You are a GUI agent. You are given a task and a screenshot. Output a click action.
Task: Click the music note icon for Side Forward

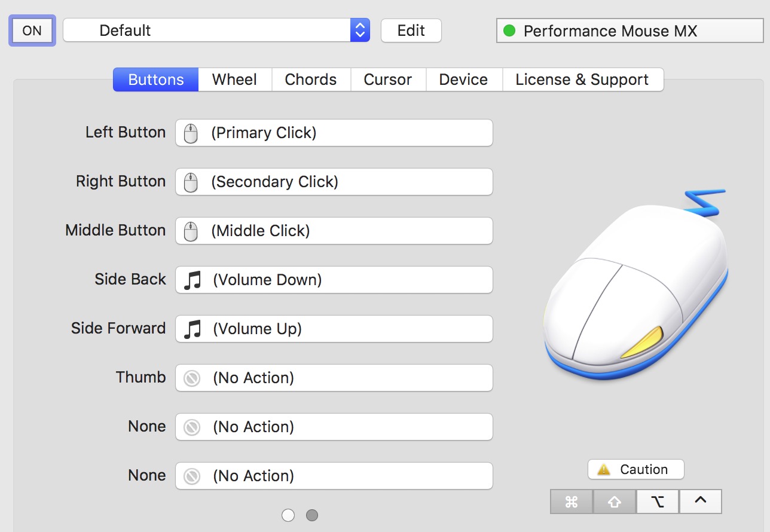tap(192, 329)
